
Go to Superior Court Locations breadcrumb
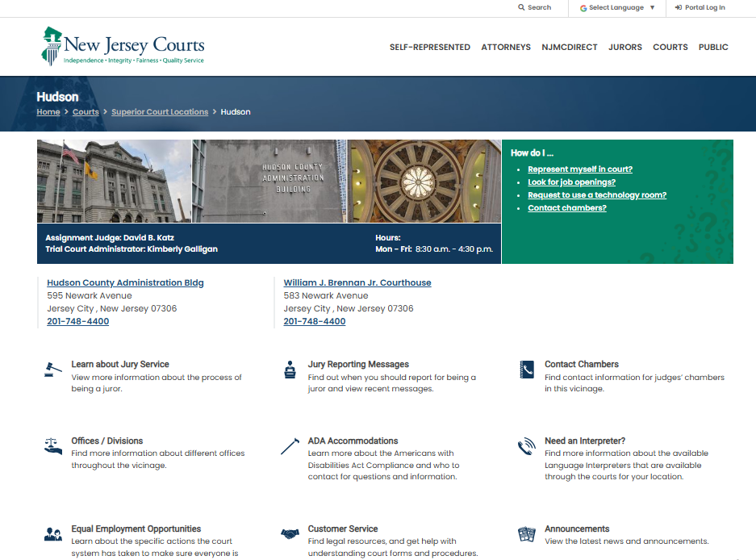point(160,112)
